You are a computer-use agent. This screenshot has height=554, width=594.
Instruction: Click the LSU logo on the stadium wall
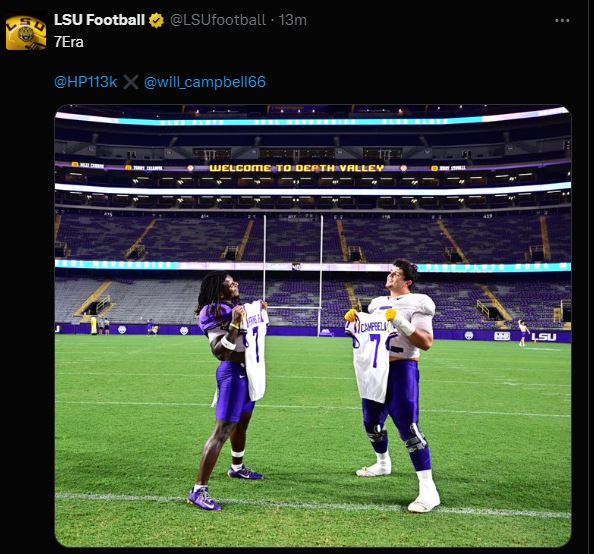pyautogui.click(x=544, y=336)
